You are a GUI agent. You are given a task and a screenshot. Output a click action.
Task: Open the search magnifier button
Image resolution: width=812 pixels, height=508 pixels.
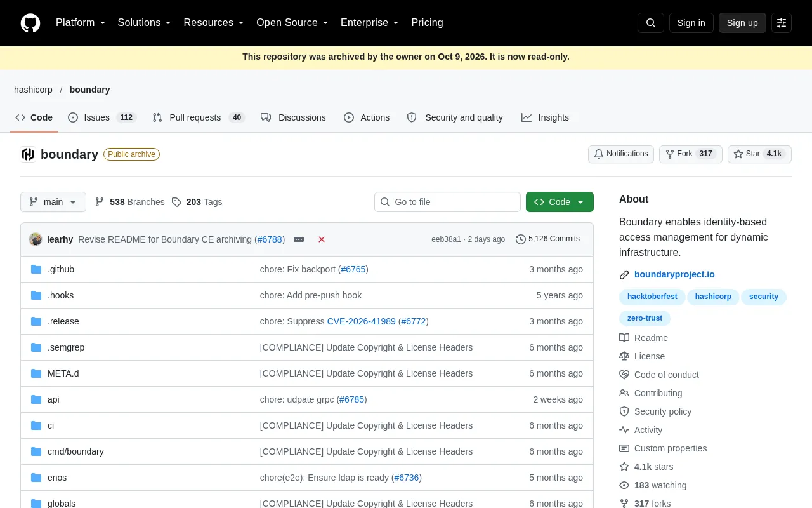(x=651, y=23)
